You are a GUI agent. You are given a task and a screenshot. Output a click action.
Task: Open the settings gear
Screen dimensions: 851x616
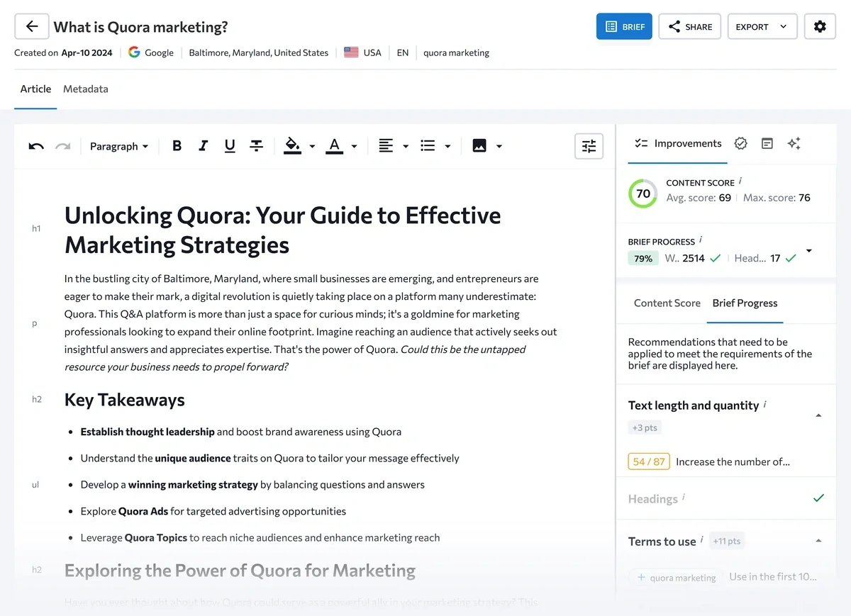point(820,27)
